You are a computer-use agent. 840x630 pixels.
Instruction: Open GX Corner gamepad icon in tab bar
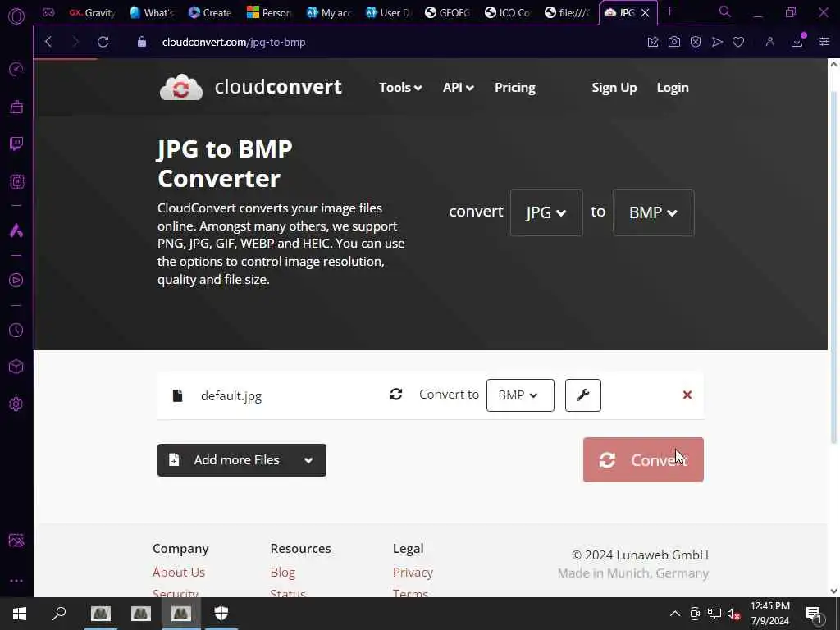coord(48,13)
